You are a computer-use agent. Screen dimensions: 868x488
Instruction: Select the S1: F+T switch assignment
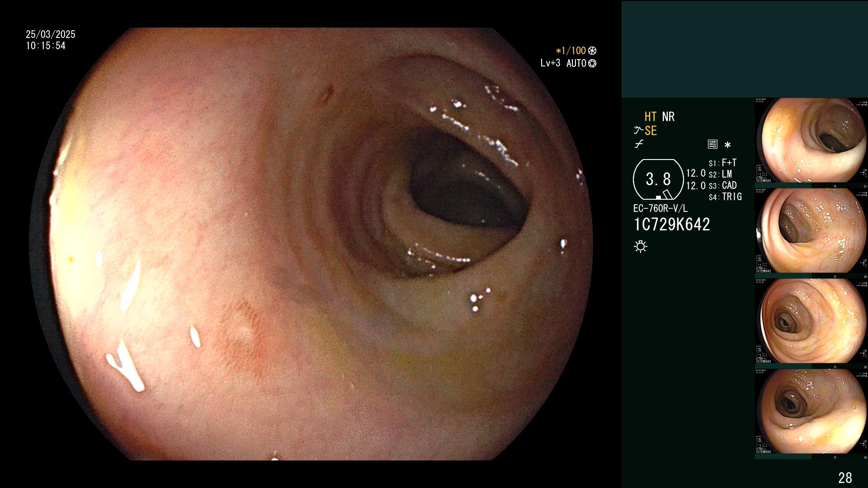(x=722, y=163)
